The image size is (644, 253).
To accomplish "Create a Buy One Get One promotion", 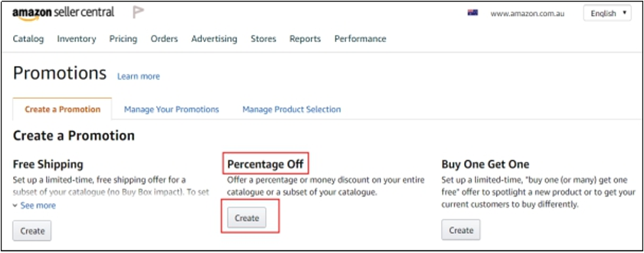I will [x=461, y=230].
